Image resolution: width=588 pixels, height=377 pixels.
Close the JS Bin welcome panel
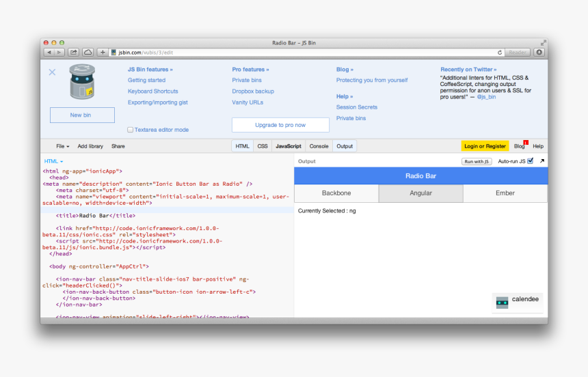coord(52,72)
